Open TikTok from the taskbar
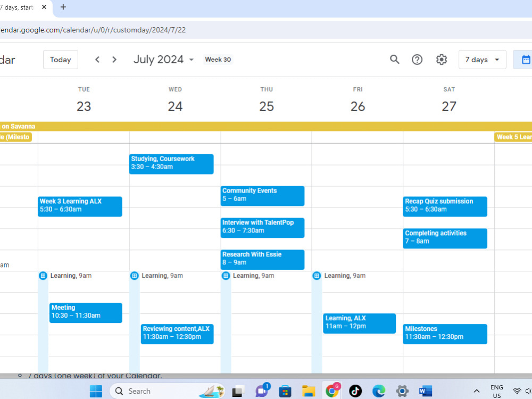This screenshot has height=399, width=532. click(x=355, y=391)
